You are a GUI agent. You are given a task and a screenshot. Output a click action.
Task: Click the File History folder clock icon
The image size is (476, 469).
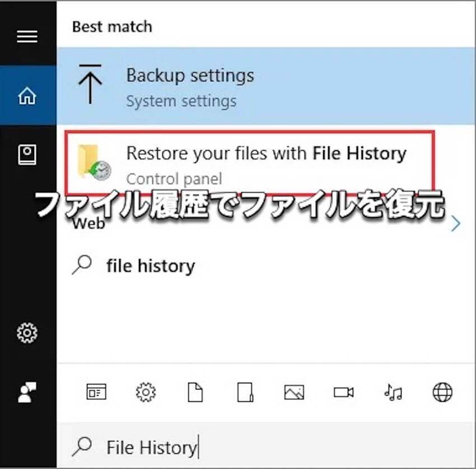tap(94, 162)
